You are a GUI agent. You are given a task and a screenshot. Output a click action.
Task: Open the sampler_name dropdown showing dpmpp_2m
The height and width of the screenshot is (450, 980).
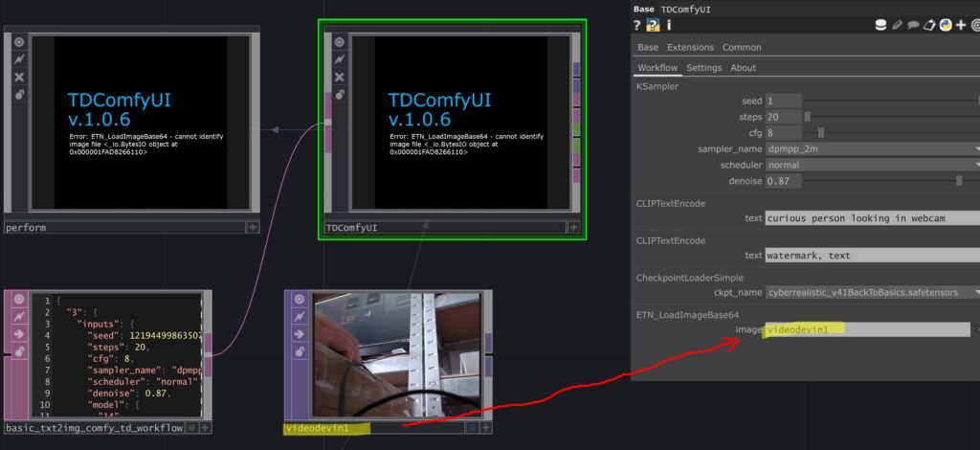coord(872,148)
